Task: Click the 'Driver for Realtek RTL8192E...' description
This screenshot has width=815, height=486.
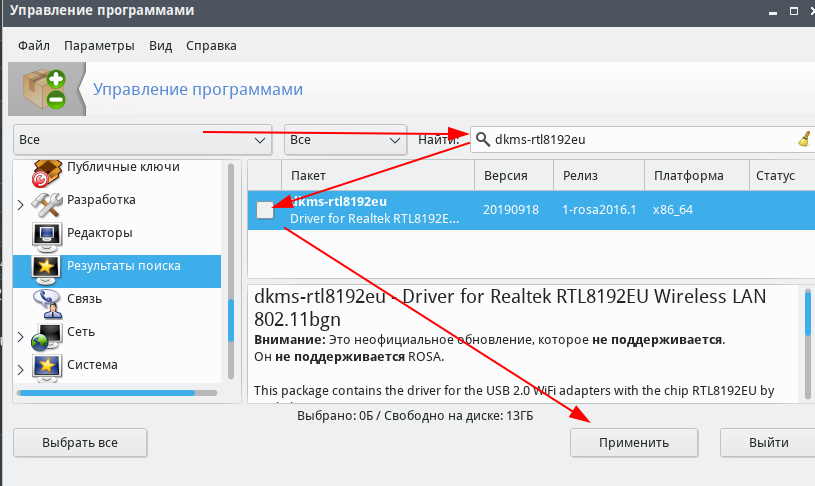Action: point(375,219)
